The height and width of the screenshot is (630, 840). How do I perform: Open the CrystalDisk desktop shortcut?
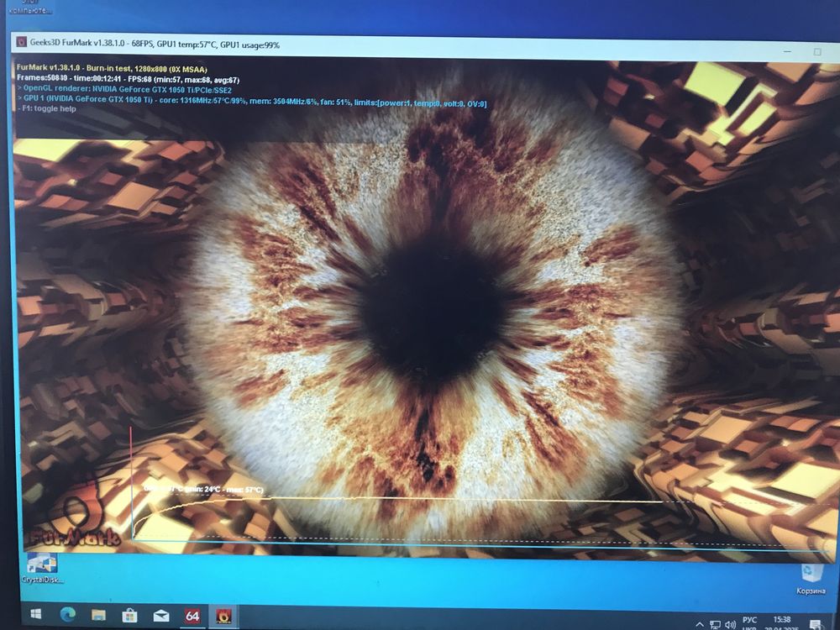42,568
